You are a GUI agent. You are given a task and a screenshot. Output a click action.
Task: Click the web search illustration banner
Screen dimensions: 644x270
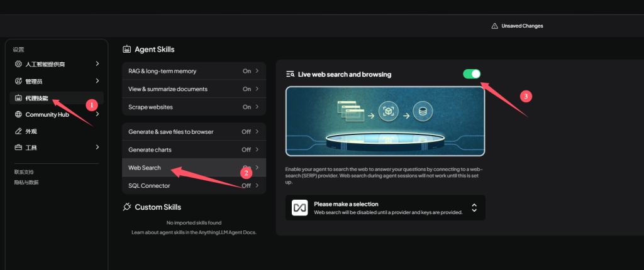[x=385, y=121]
